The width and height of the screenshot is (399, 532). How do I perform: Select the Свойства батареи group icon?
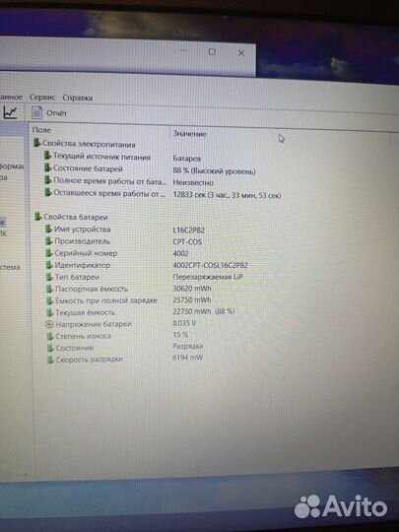click(37, 216)
